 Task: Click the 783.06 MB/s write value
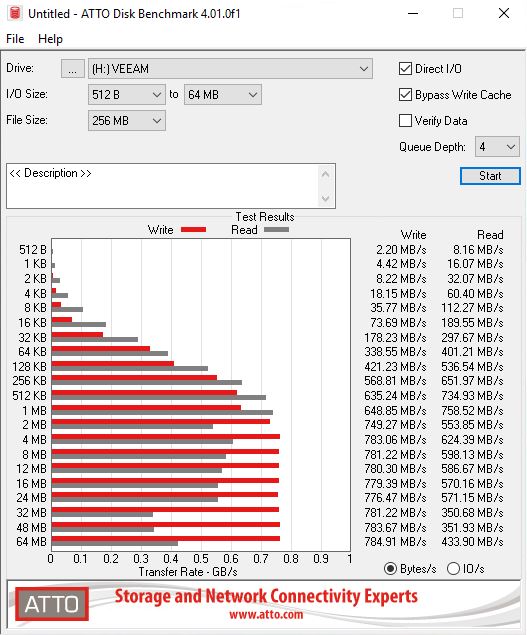tap(395, 440)
